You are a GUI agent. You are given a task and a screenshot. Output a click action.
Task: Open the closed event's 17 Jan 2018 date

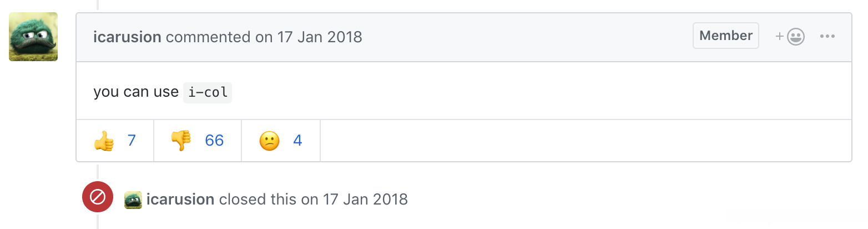[x=364, y=200]
